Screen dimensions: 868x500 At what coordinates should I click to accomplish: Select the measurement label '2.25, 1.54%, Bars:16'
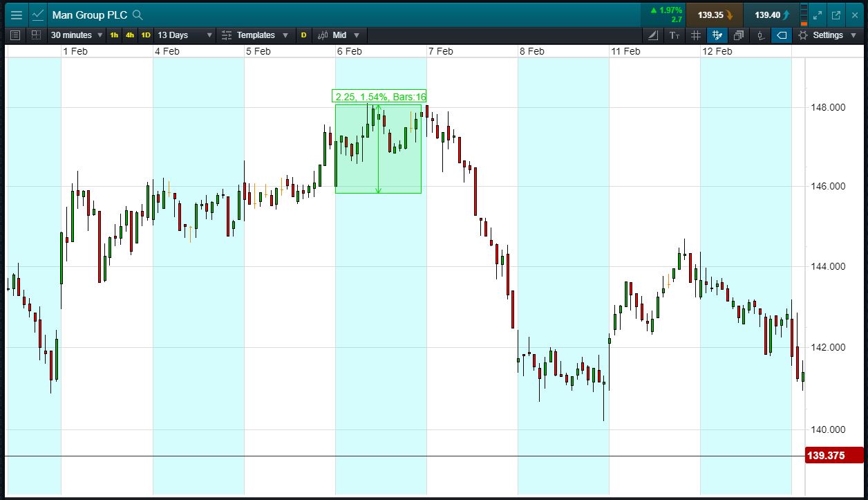pos(380,97)
